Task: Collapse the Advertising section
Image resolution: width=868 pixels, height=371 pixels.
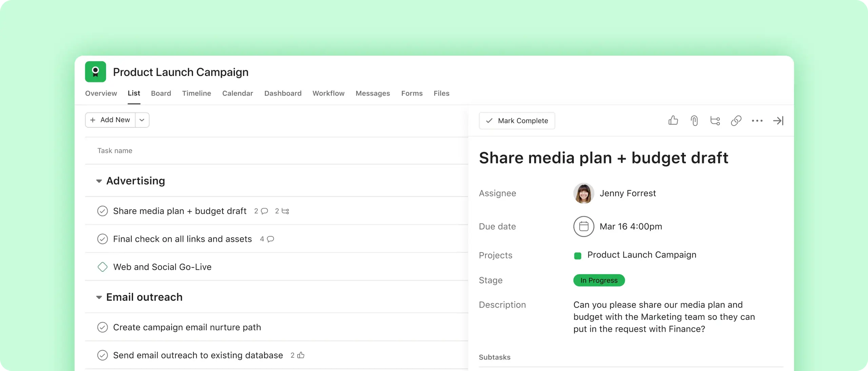Action: pyautogui.click(x=99, y=181)
